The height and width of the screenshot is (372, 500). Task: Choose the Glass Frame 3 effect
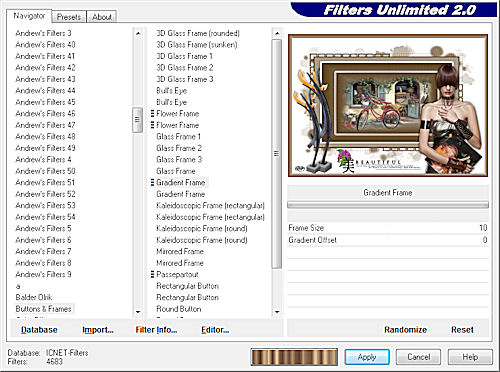pos(179,160)
